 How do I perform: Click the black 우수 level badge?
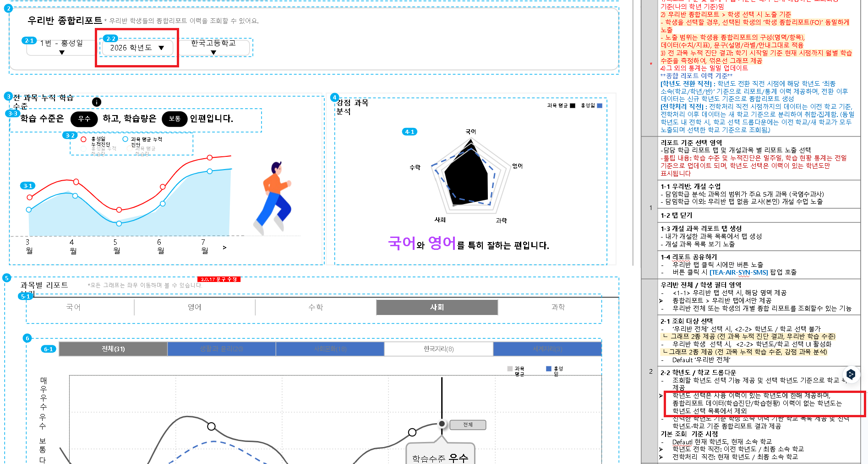point(84,119)
